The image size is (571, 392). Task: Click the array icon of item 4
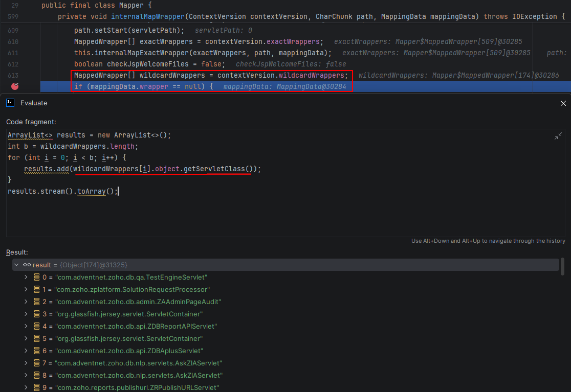[x=37, y=326]
